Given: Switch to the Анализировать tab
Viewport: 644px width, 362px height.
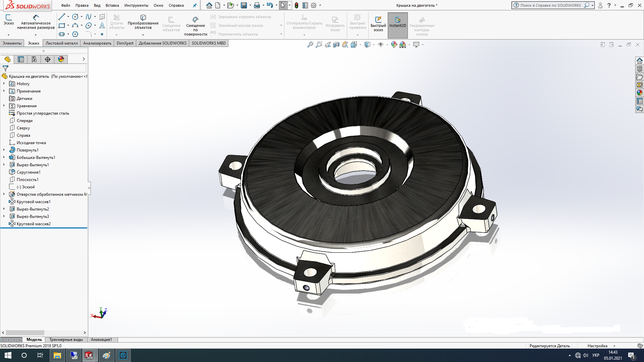Looking at the screenshot, I should point(97,43).
